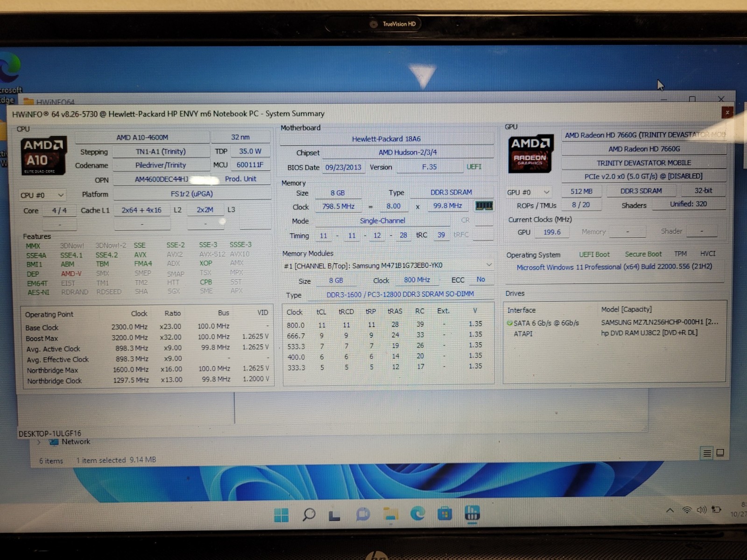Switch Explorer to details view
The width and height of the screenshot is (747, 560).
(x=707, y=453)
